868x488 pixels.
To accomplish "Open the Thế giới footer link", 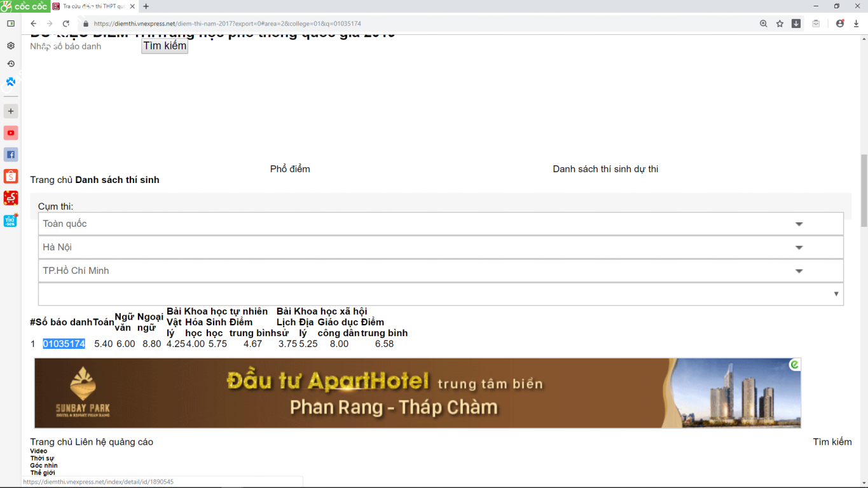I will pyautogui.click(x=43, y=473).
